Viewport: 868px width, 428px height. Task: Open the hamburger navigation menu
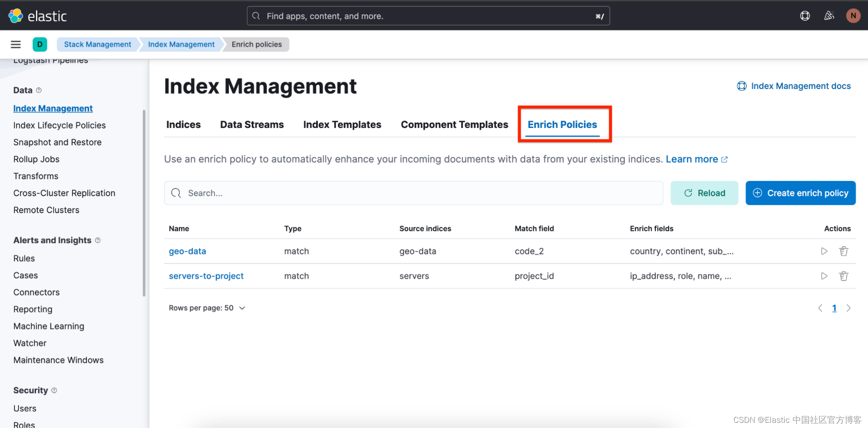coord(16,44)
